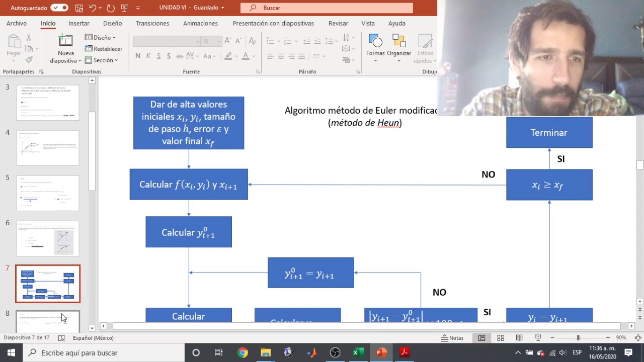Toggle the Autoguardado switch

pos(59,8)
